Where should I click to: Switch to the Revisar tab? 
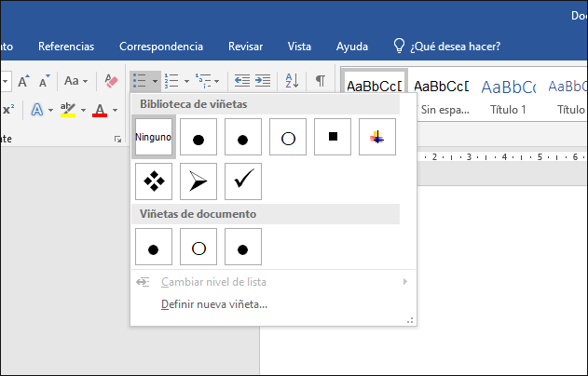(245, 46)
